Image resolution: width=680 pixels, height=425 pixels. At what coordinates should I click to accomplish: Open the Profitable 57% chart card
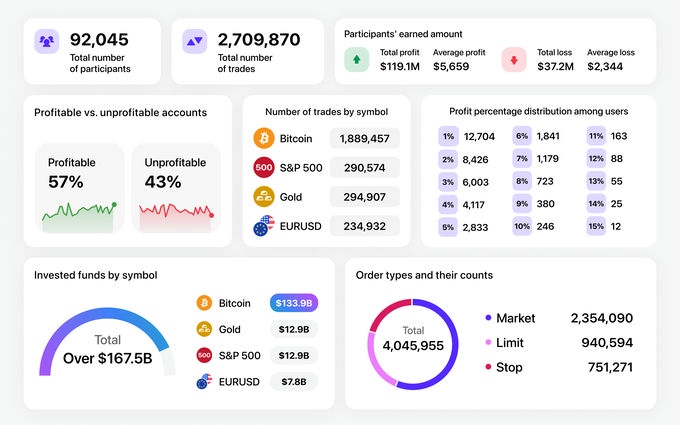point(79,188)
